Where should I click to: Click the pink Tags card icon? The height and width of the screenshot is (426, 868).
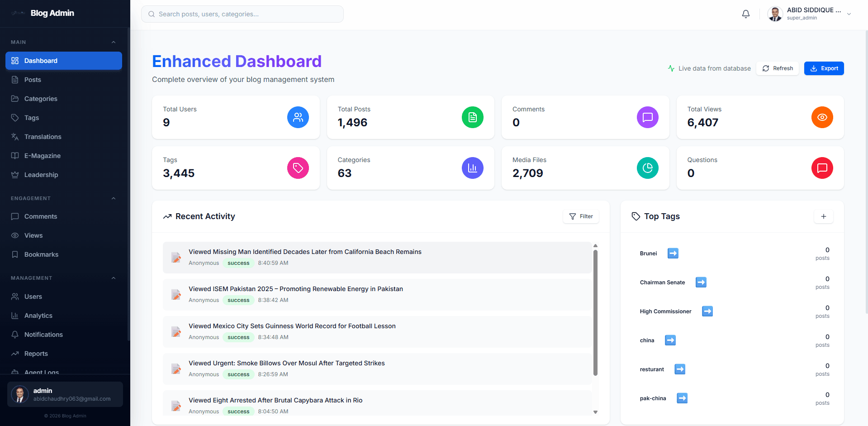click(x=298, y=168)
